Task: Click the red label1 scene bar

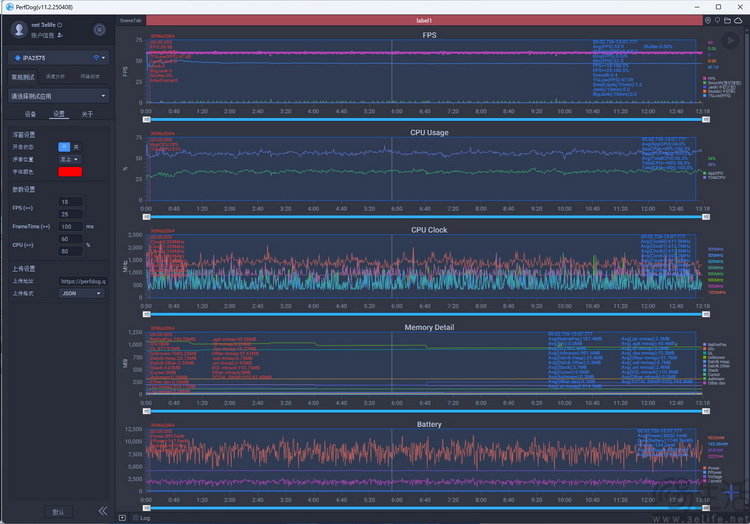Action: 424,21
